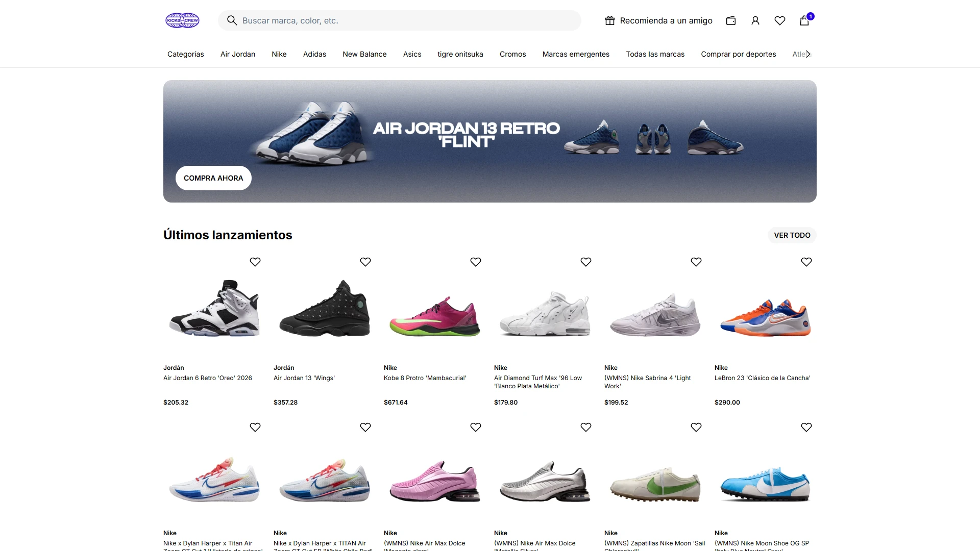This screenshot has height=551, width=980.
Task: Open Todas las marcas nav item
Action: (655, 54)
